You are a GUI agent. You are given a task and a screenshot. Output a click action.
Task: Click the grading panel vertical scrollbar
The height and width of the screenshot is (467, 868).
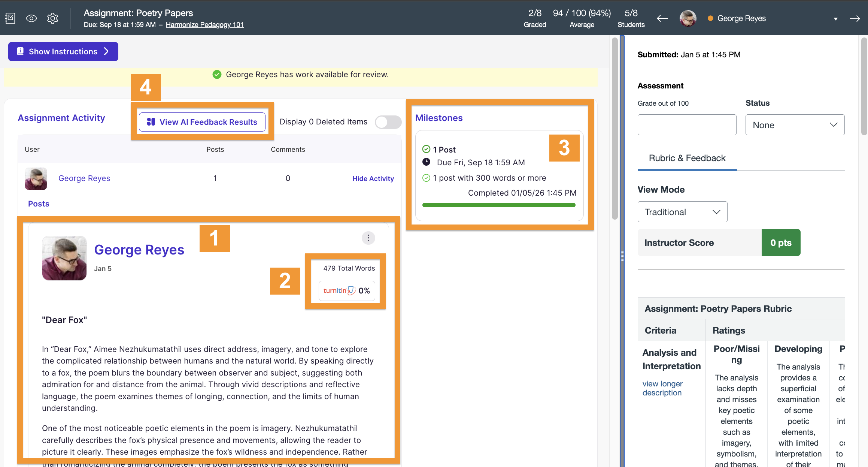864,86
